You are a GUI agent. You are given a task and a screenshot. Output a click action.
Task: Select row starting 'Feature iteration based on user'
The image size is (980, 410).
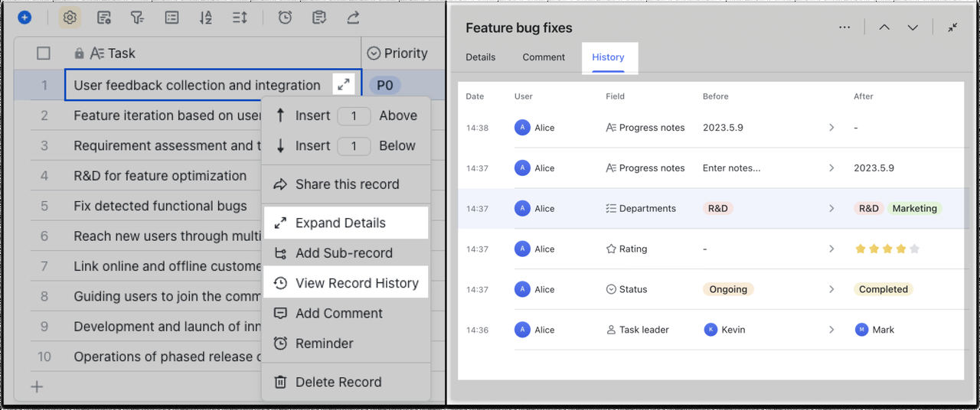coord(168,116)
